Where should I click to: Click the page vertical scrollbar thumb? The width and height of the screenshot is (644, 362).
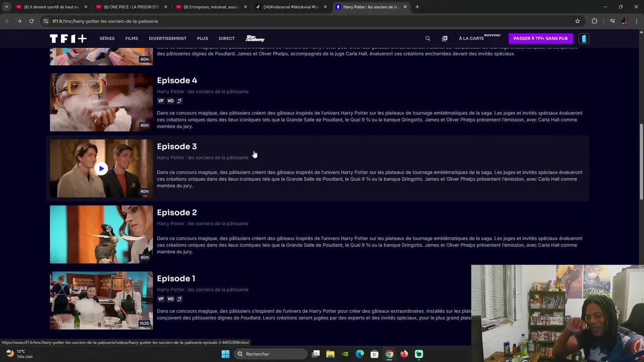(641, 161)
